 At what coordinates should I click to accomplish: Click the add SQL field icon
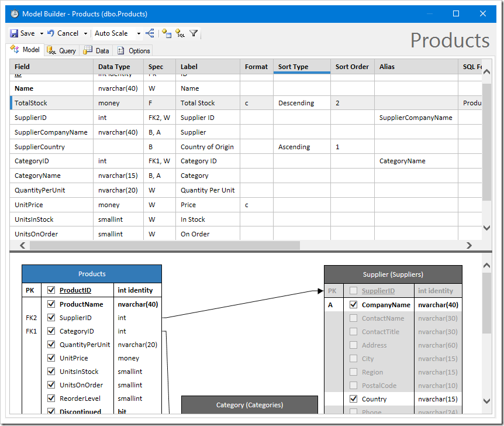[180, 33]
